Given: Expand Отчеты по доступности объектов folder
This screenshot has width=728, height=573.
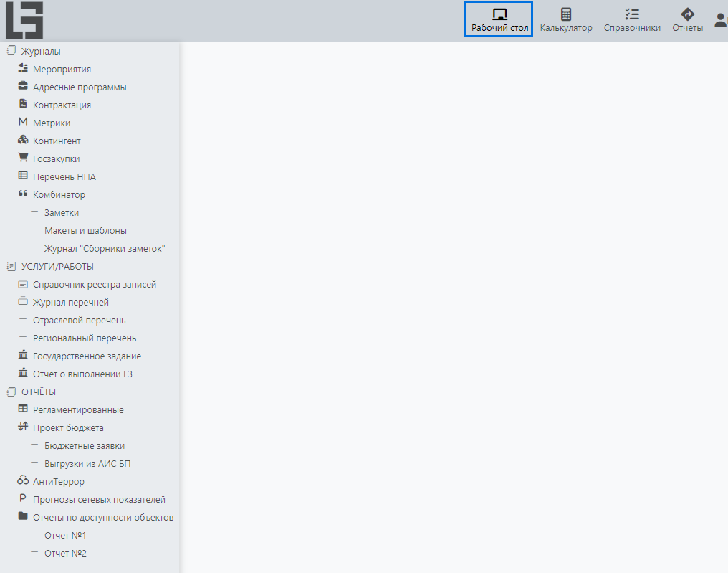Looking at the screenshot, I should point(102,518).
